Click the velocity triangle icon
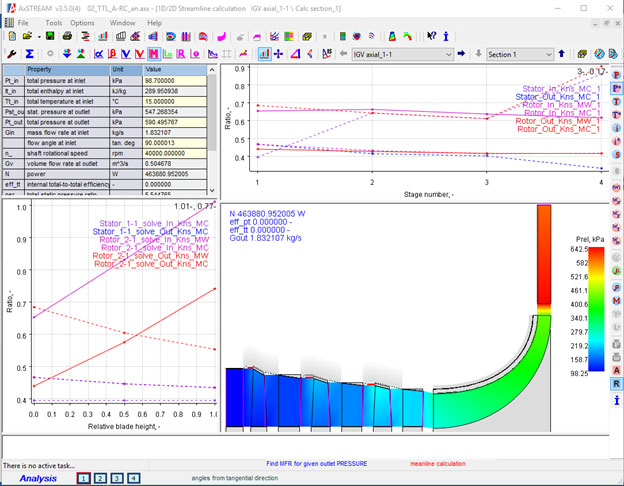The height and width of the screenshot is (486, 624). (295, 54)
